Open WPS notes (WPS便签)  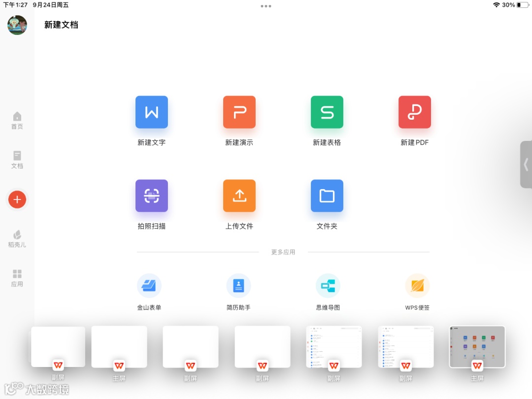click(x=417, y=286)
